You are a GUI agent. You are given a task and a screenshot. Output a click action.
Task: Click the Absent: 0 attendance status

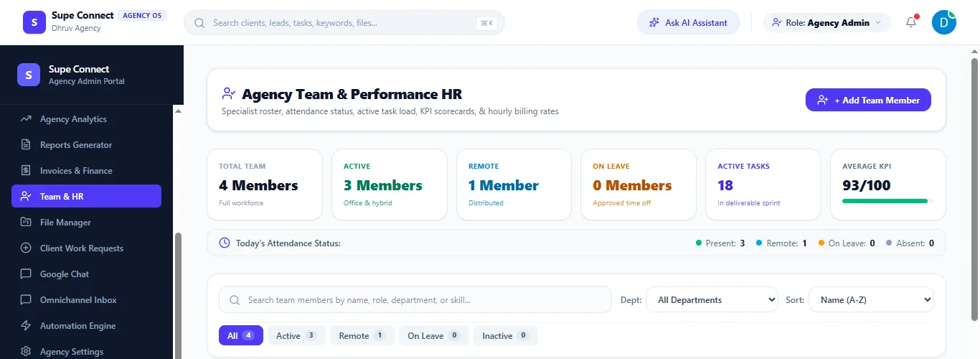tap(910, 243)
